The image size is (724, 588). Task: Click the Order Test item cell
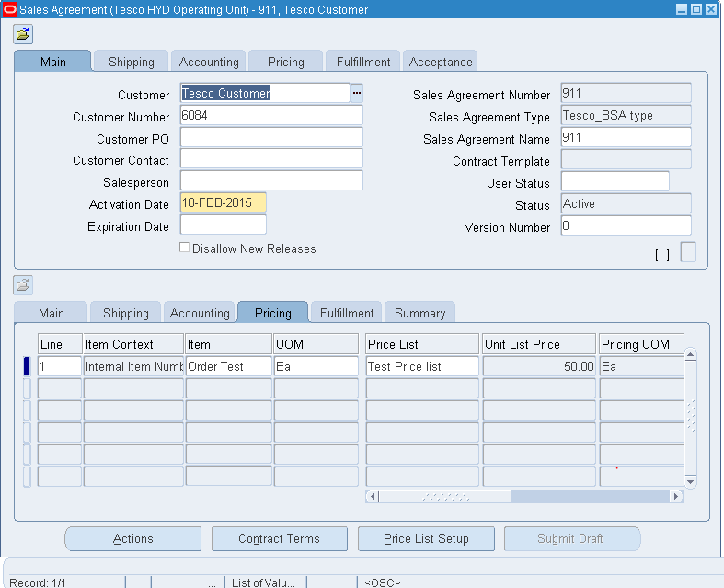[228, 366]
